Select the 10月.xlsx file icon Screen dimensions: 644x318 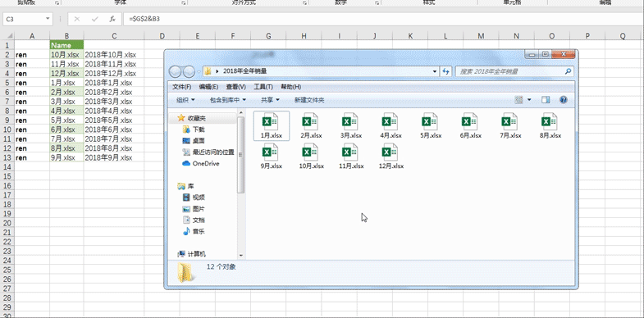[x=310, y=152]
